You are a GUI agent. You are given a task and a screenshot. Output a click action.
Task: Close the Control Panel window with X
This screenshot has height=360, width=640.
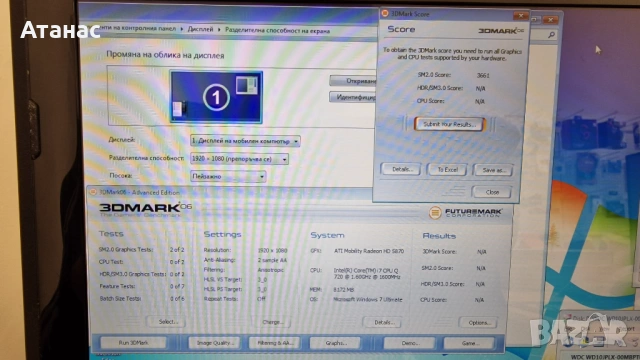click(551, 19)
